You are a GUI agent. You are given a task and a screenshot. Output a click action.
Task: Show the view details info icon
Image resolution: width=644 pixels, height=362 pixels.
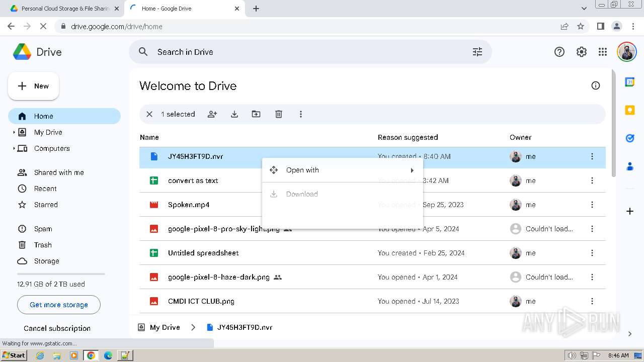[596, 85]
